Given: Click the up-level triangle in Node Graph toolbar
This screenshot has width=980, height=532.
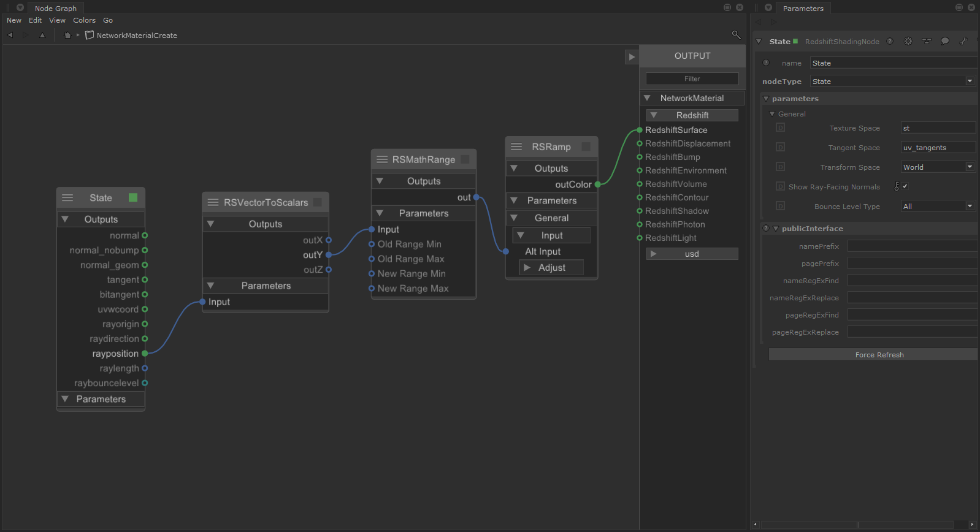Looking at the screenshot, I should (42, 36).
